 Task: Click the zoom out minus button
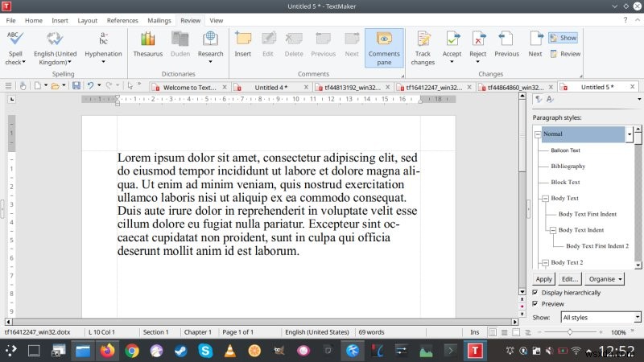point(539,332)
